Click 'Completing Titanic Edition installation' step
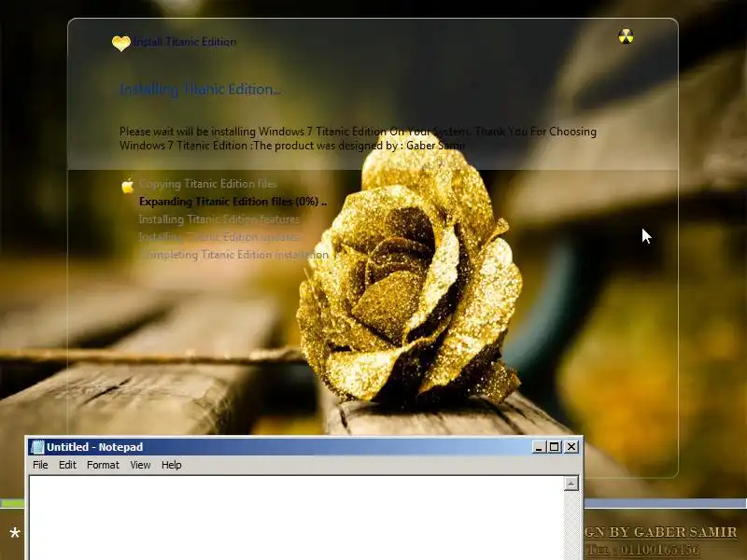The height and width of the screenshot is (560, 747). coord(234,255)
